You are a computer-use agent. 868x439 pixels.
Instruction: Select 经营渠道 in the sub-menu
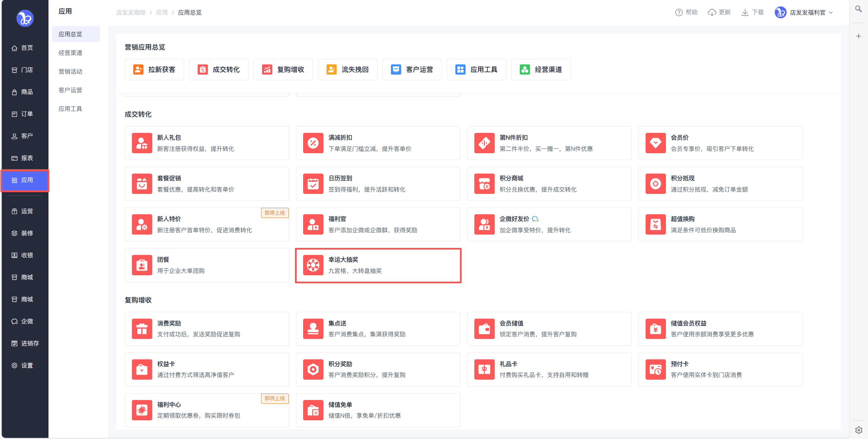point(70,53)
